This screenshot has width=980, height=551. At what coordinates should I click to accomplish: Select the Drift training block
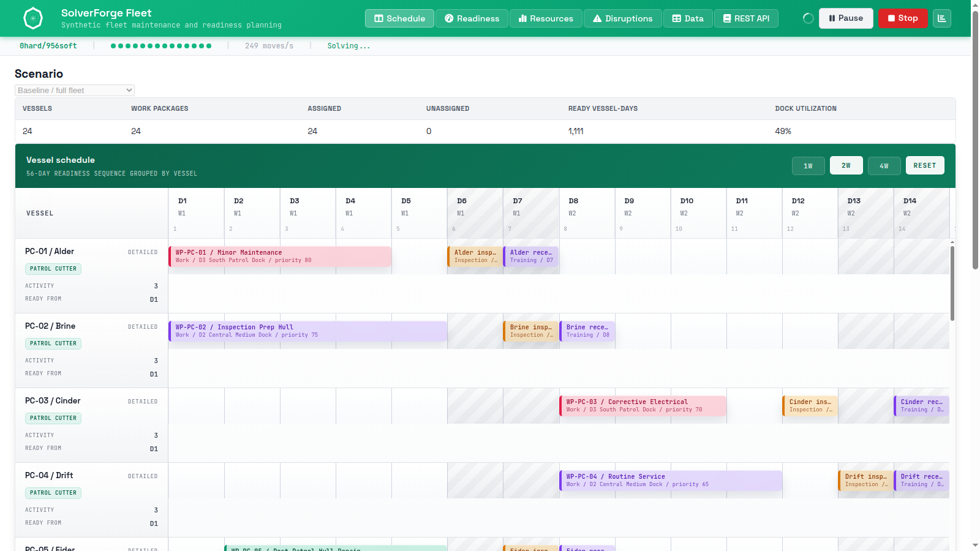point(921,481)
